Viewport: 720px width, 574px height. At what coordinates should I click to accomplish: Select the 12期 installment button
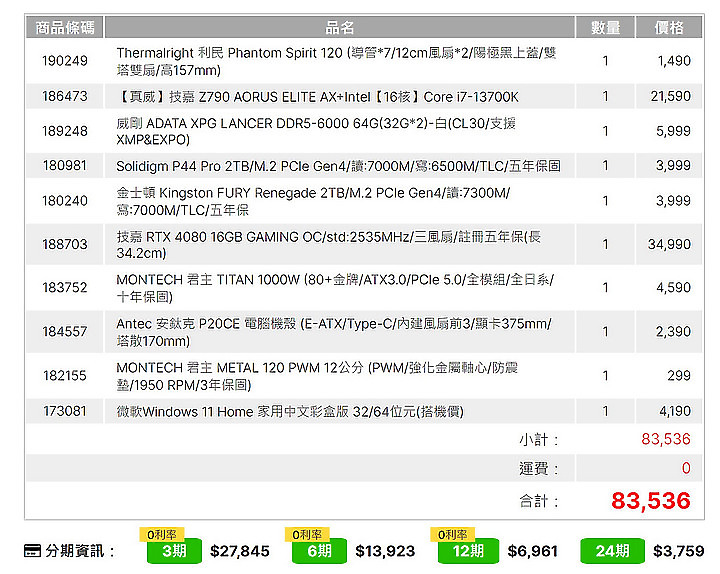click(468, 551)
